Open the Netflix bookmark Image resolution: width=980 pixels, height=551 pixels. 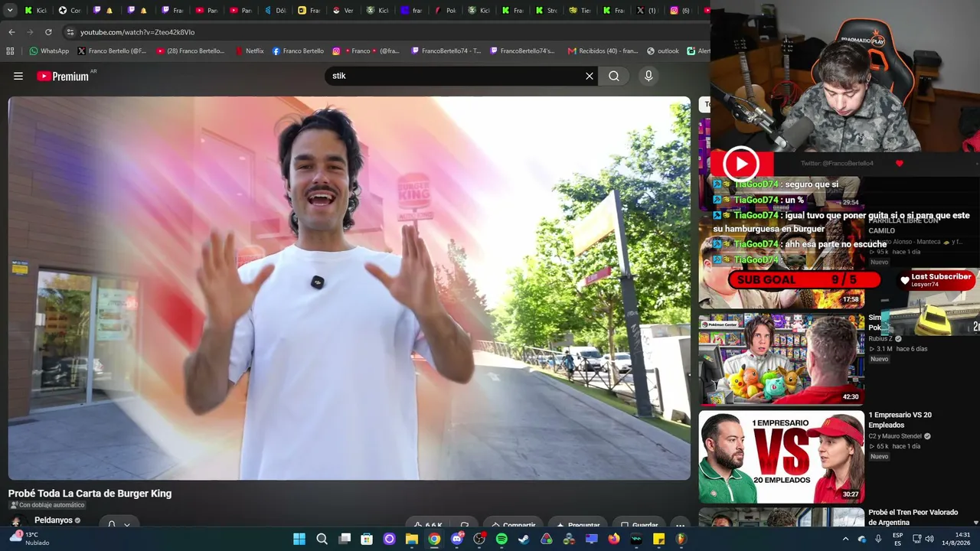[249, 51]
